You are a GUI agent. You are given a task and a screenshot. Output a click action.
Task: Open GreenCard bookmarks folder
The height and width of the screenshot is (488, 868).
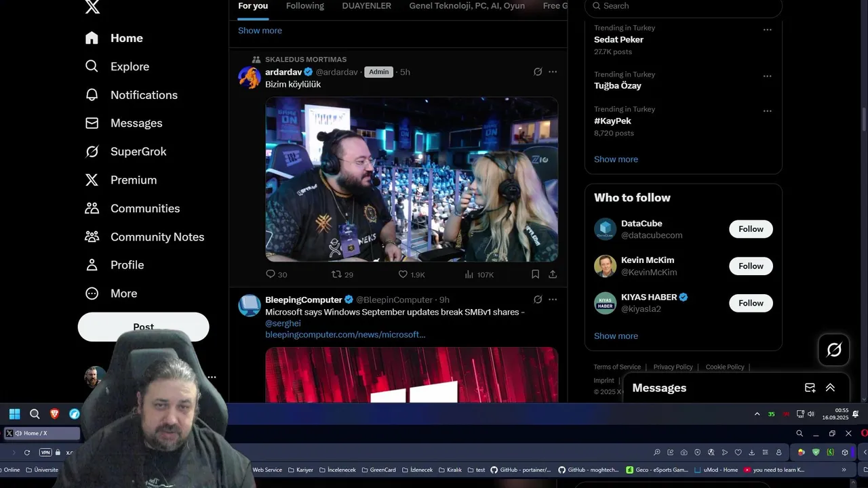378,470
